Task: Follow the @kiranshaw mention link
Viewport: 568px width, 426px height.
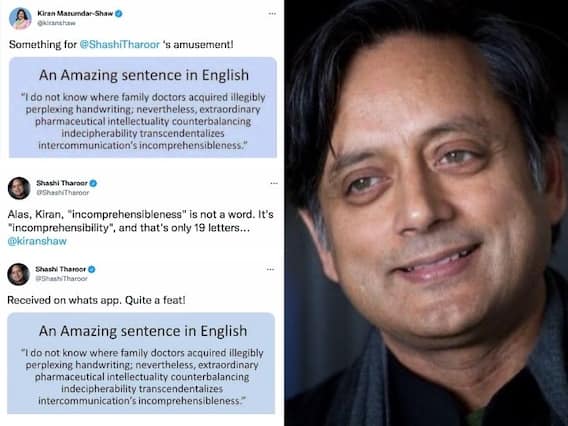Action: tap(37, 241)
